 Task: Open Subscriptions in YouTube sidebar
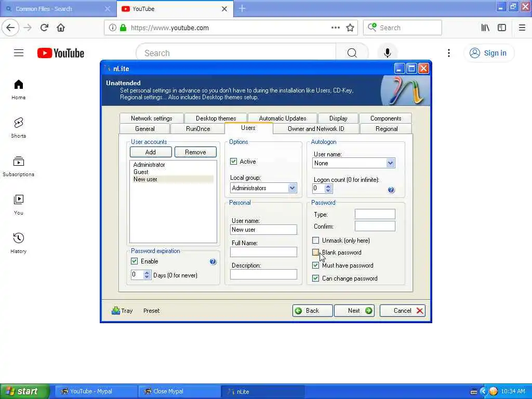point(19,166)
